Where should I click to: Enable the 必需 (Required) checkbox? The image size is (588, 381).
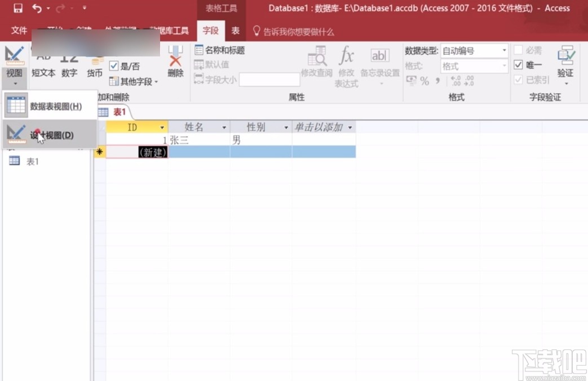tap(518, 50)
